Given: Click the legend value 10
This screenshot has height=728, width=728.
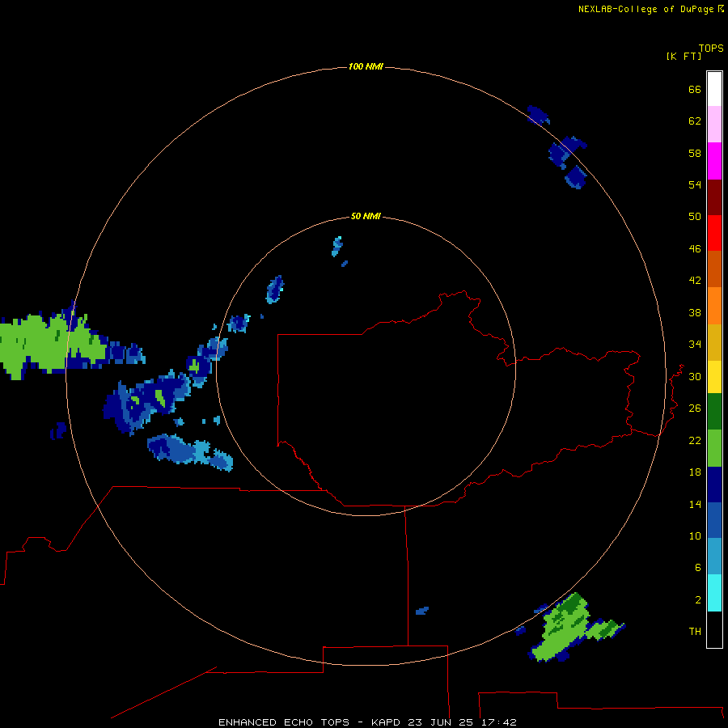Looking at the screenshot, I should point(695,535).
